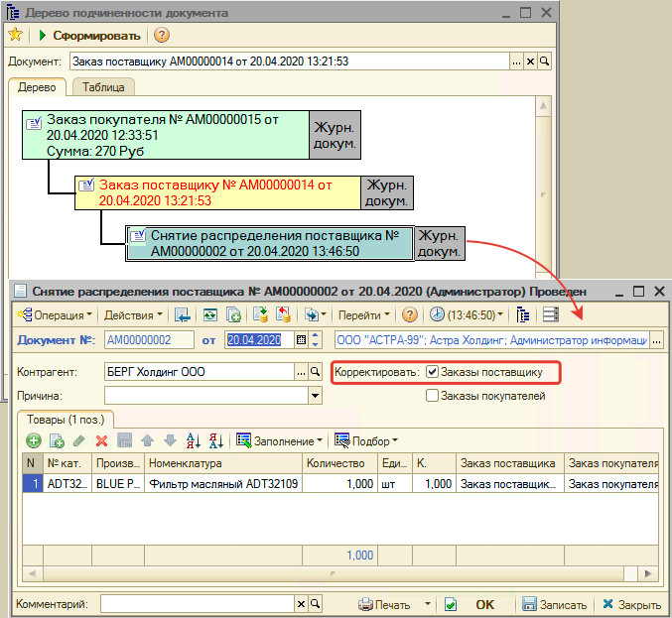Click the date spinner arrows
672x618 pixels.
pyautogui.click(x=315, y=340)
